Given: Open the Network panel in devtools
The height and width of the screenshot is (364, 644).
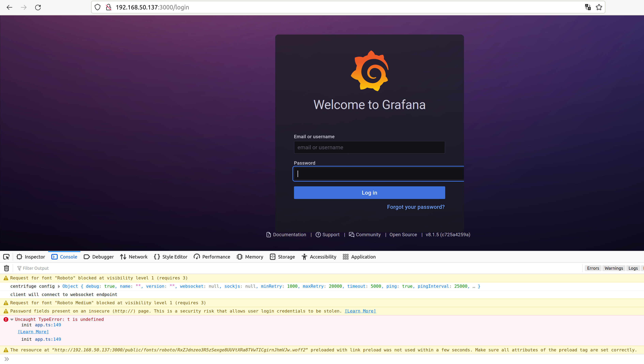Looking at the screenshot, I should pyautogui.click(x=134, y=257).
